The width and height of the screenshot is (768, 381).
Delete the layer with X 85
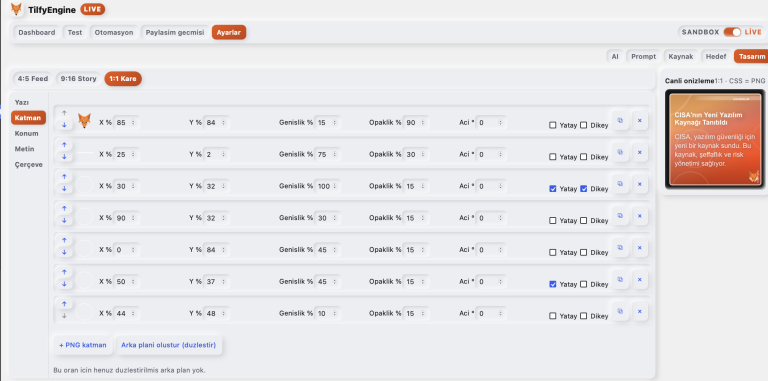click(640, 120)
